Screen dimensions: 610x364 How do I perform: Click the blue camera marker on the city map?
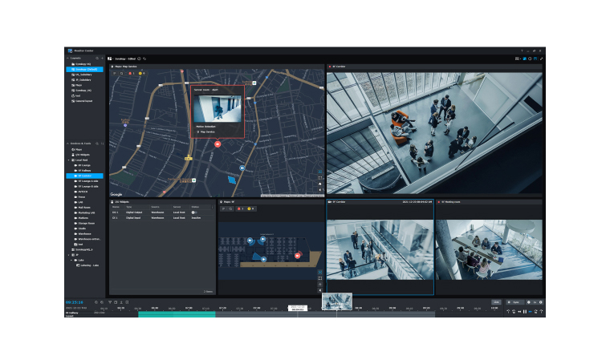click(242, 168)
